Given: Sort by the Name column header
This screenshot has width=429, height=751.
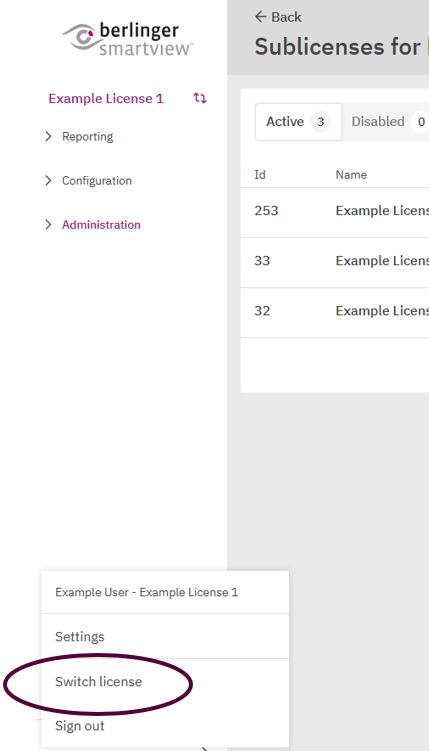Looking at the screenshot, I should point(351,175).
